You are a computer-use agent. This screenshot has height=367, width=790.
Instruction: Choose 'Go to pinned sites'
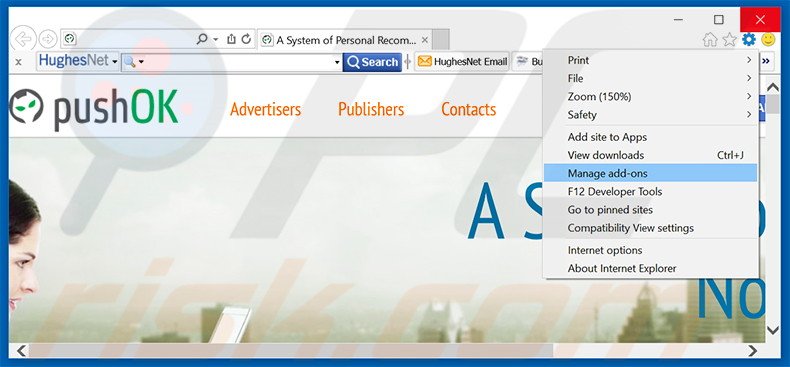(650, 209)
